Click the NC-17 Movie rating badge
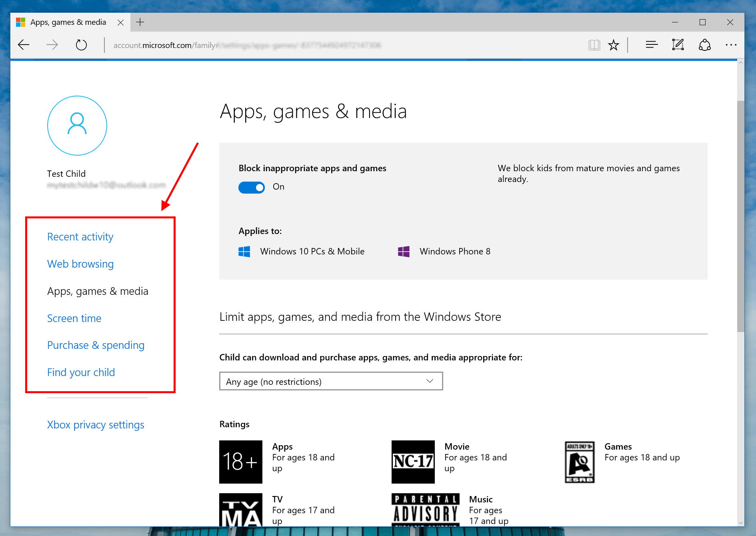Image resolution: width=756 pixels, height=536 pixels. [413, 462]
